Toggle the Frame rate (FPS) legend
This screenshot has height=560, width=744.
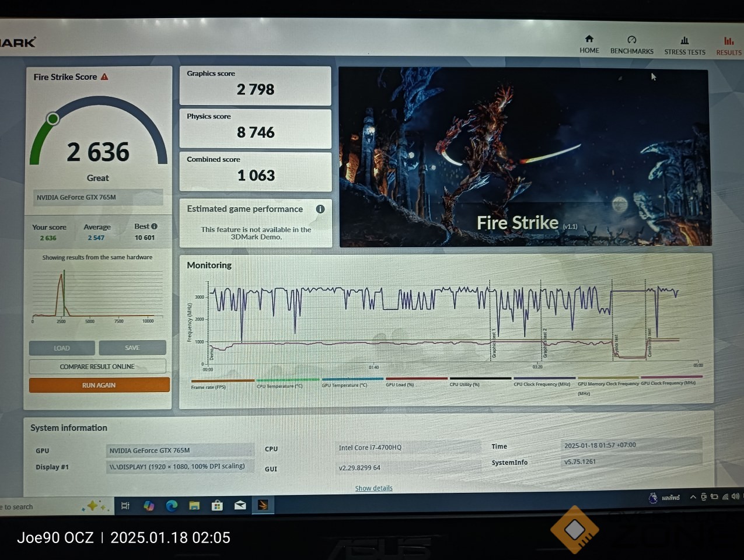click(222, 384)
